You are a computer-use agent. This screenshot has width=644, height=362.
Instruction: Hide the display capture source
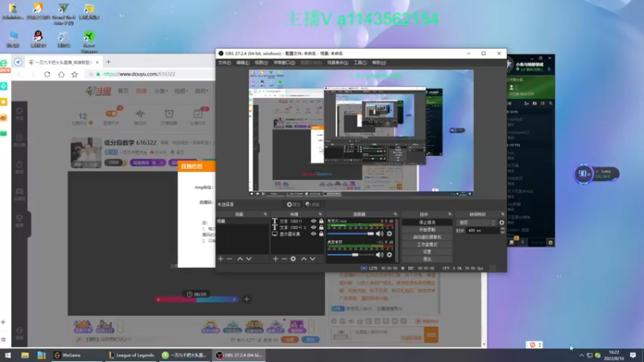(x=314, y=234)
